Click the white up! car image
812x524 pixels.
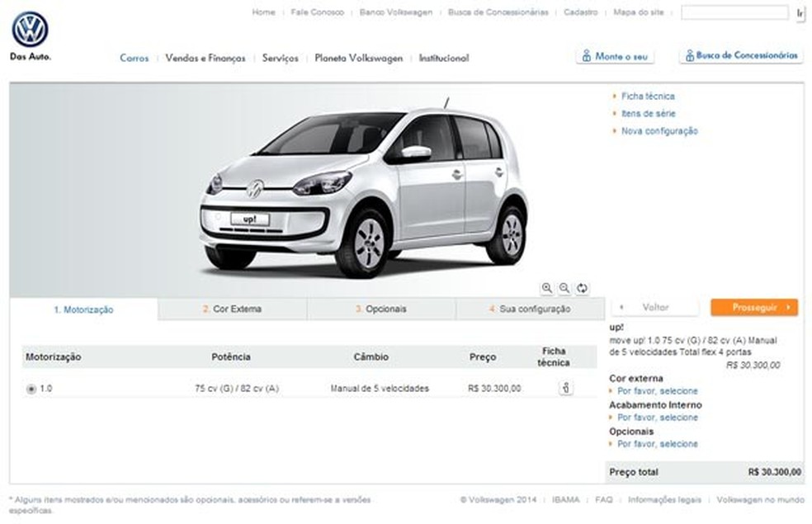point(364,189)
